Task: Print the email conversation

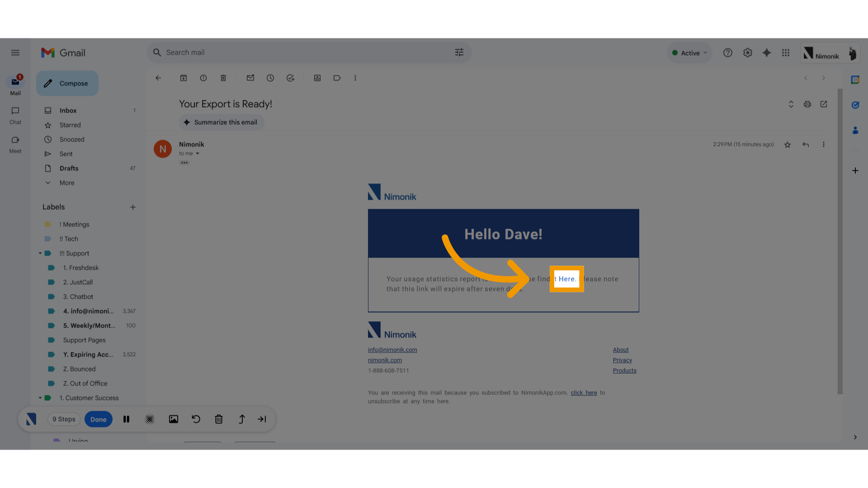Action: click(807, 104)
